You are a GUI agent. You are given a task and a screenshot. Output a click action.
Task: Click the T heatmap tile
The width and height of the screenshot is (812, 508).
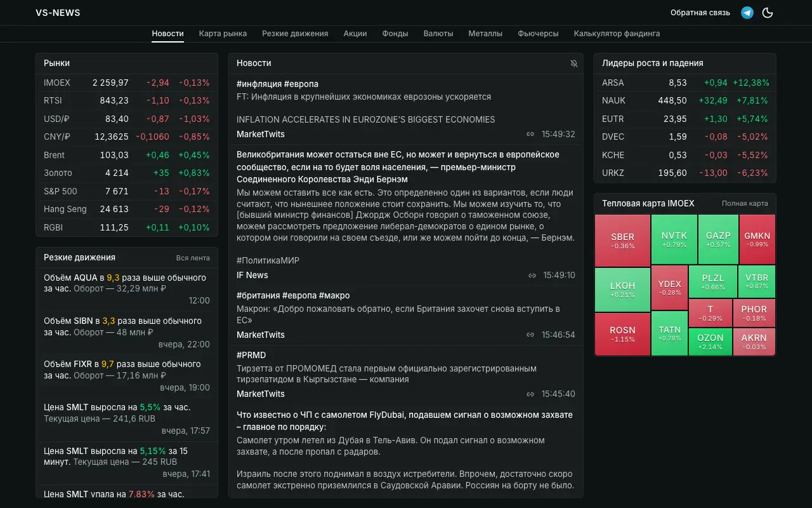[x=710, y=313]
